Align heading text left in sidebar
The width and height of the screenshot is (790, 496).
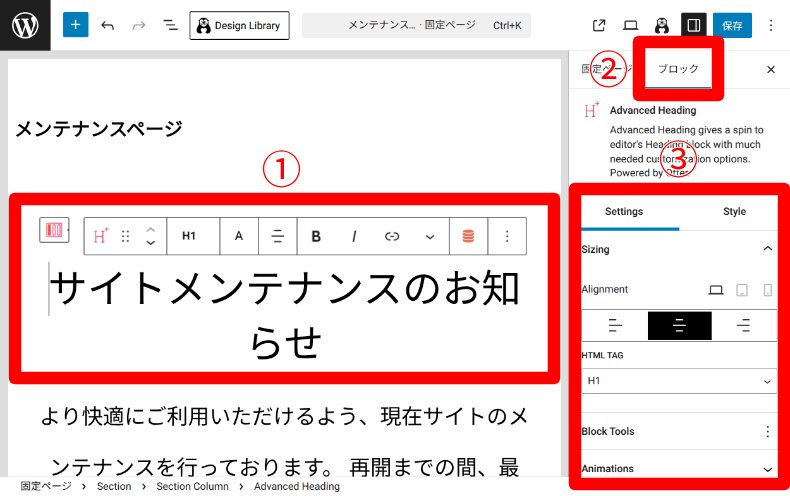pyautogui.click(x=615, y=326)
